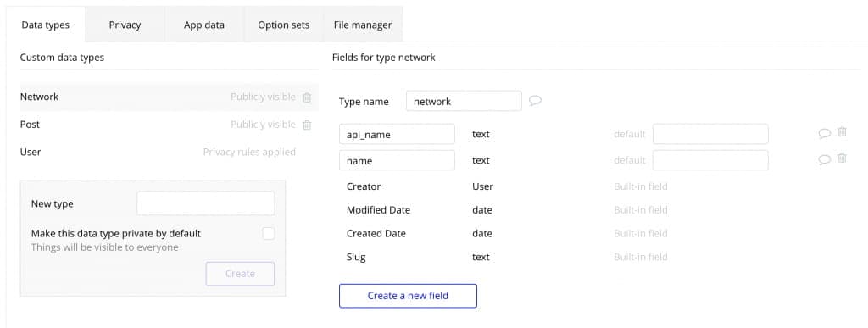
Task: Delete the Post data type trash icon
Action: [307, 125]
